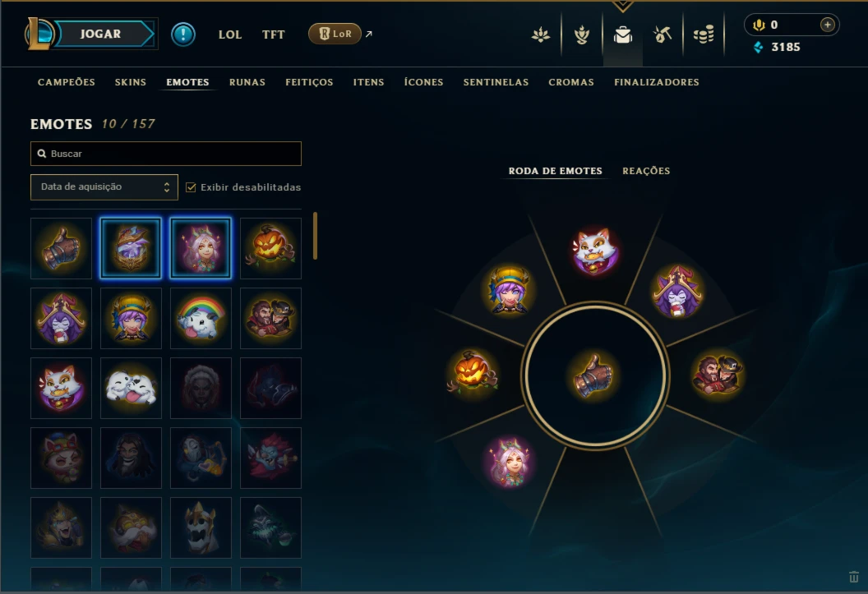Click the plus icon to buy RP
This screenshot has height=594, width=868.
827,25
